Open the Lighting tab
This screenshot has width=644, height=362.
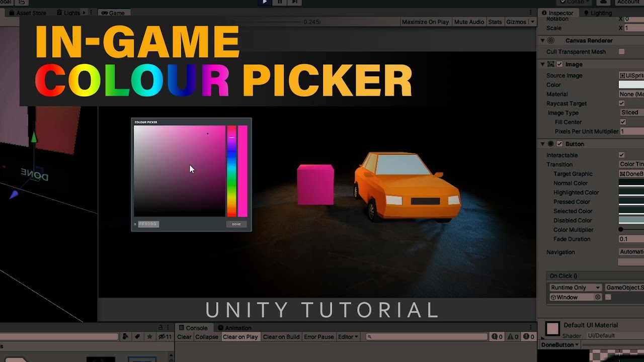pos(598,13)
